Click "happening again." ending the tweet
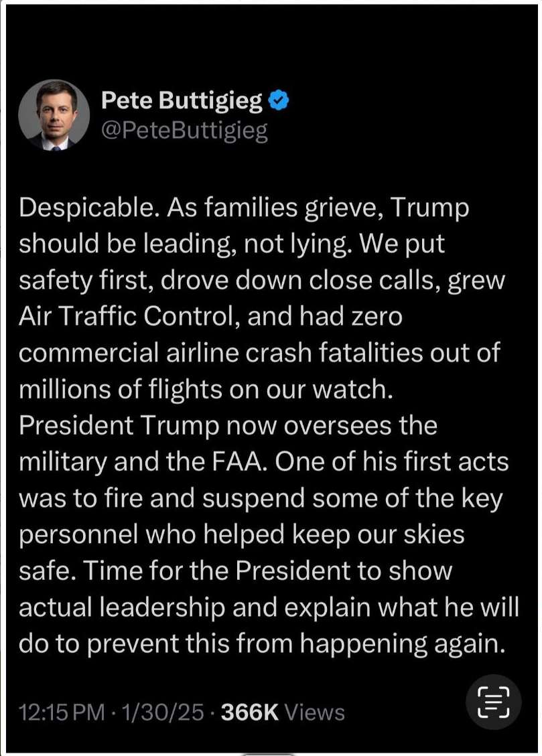This screenshot has height=756, width=542. (401, 644)
